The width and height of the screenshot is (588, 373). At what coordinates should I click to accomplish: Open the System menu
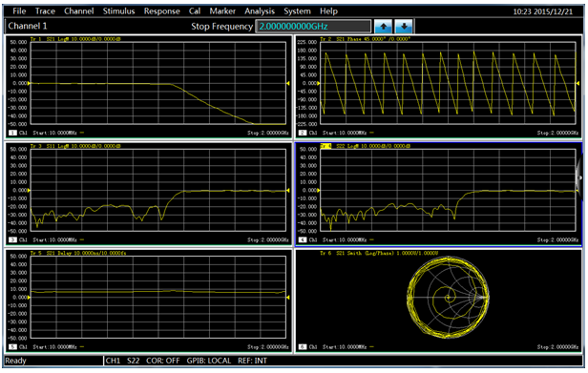point(297,11)
